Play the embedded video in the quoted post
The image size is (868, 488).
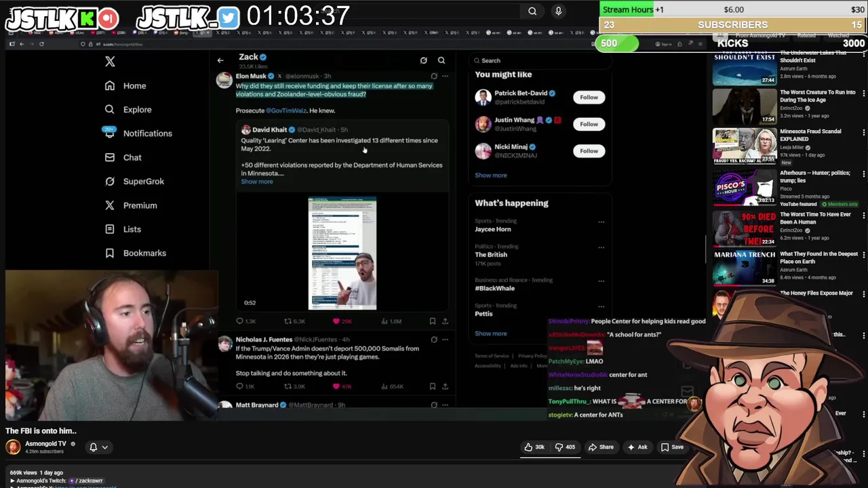342,254
